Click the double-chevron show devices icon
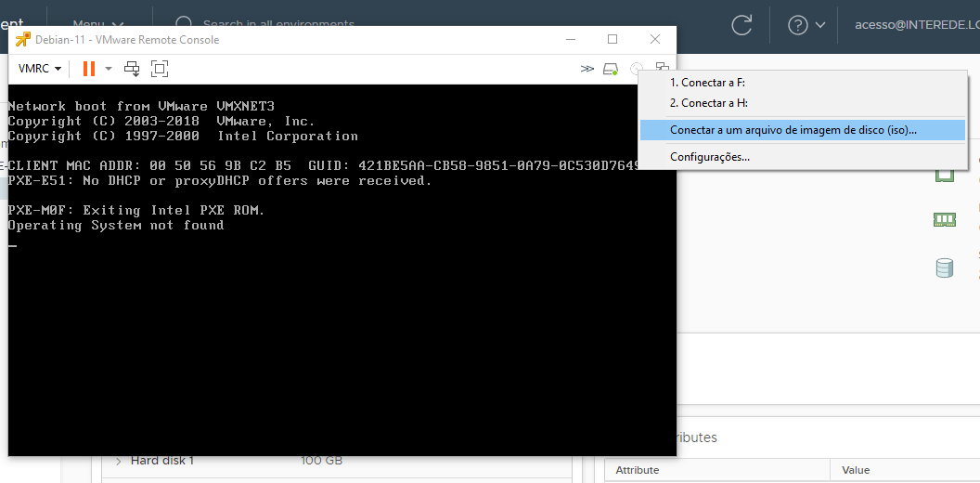Viewport: 980px width, 483px height. point(587,69)
